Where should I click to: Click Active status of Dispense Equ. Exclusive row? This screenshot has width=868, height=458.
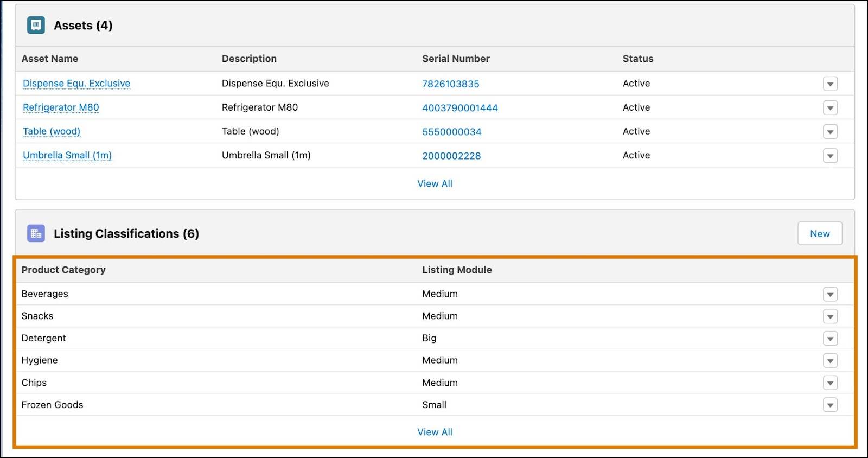(636, 84)
